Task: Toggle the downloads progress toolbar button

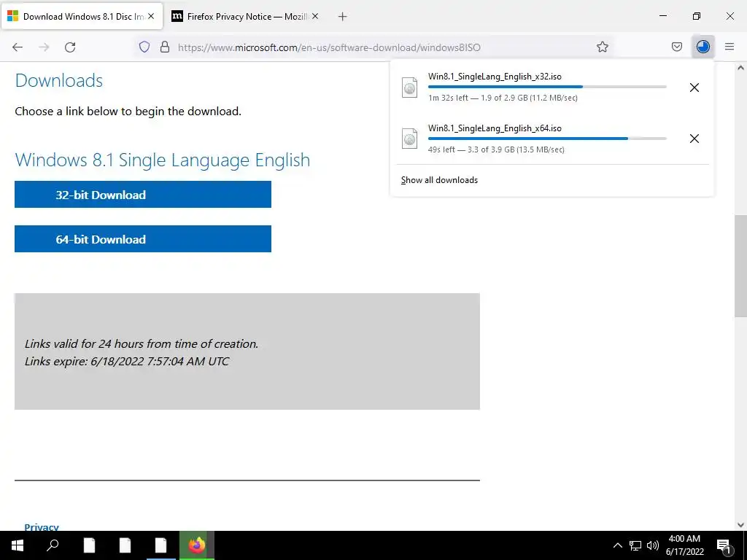Action: (703, 47)
